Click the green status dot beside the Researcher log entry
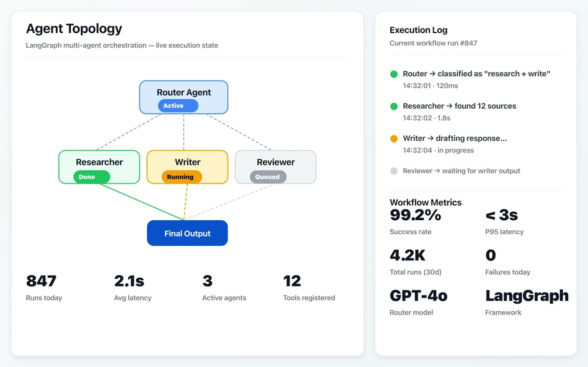588x367 pixels. tap(394, 106)
